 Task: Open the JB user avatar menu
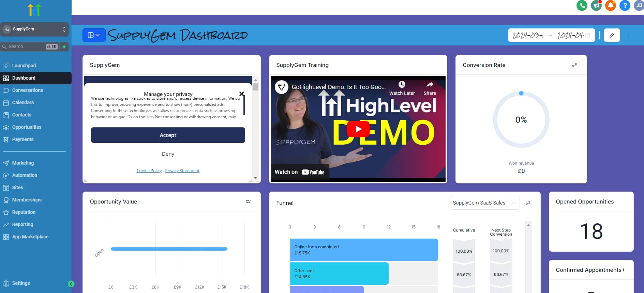click(x=639, y=5)
